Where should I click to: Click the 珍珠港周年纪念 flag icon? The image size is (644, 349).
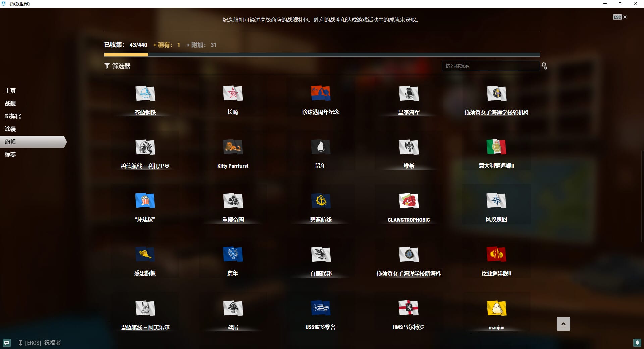tap(320, 94)
